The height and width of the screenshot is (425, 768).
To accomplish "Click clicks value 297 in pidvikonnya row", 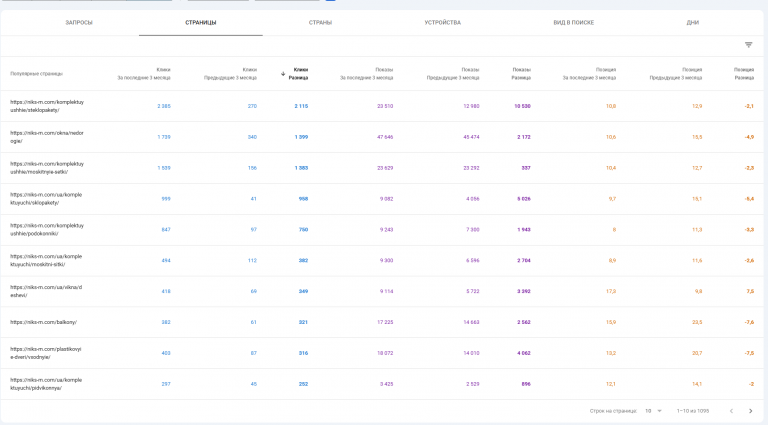I will pyautogui.click(x=166, y=384).
